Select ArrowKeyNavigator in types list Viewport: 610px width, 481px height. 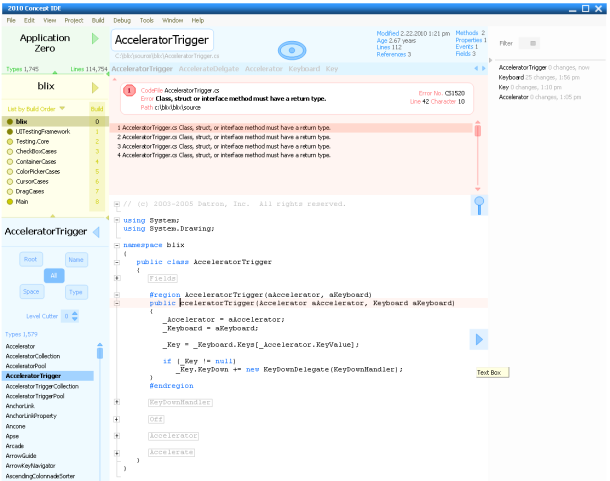[x=30, y=466]
